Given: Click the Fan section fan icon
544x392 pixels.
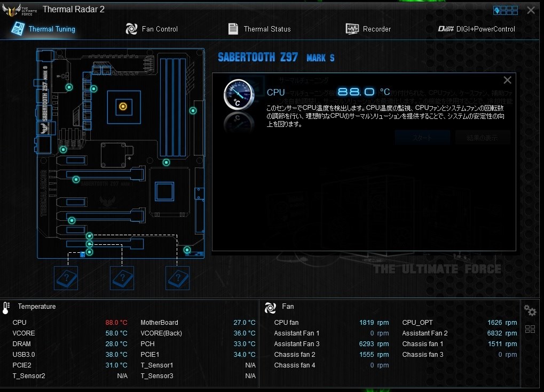Looking at the screenshot, I should (x=270, y=307).
